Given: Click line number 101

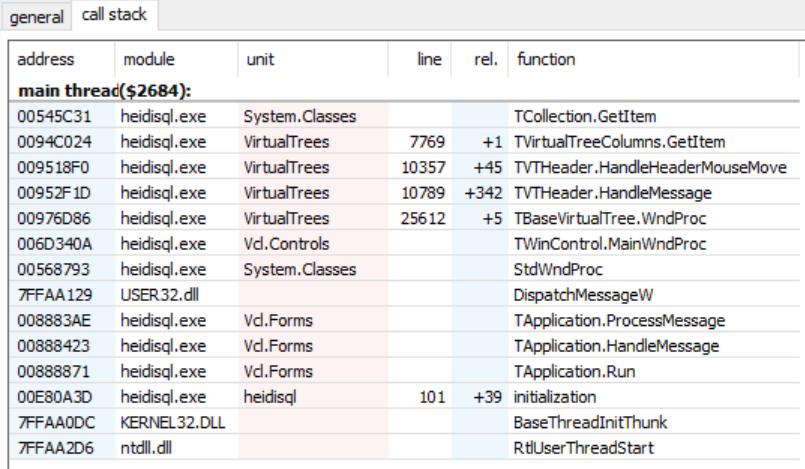Looking at the screenshot, I should pos(432,397).
